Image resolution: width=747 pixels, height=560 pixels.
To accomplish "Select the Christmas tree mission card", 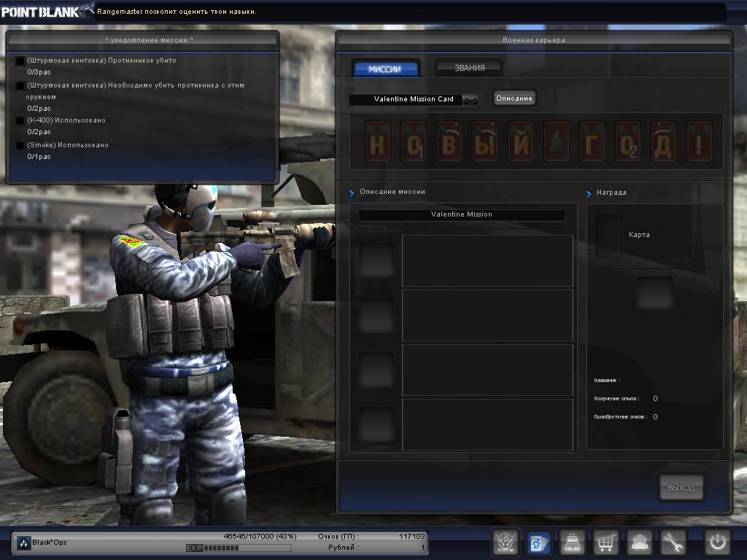I will point(556,141).
